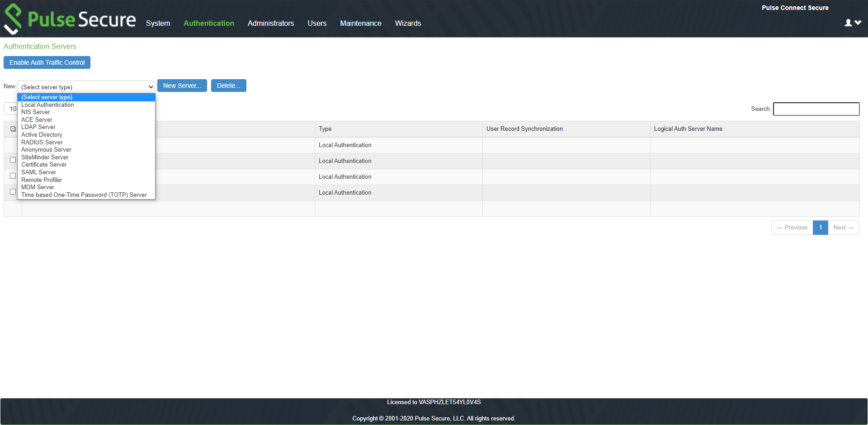868x425 pixels.
Task: Sort by Logical Auth Server Name column
Action: coord(755,129)
